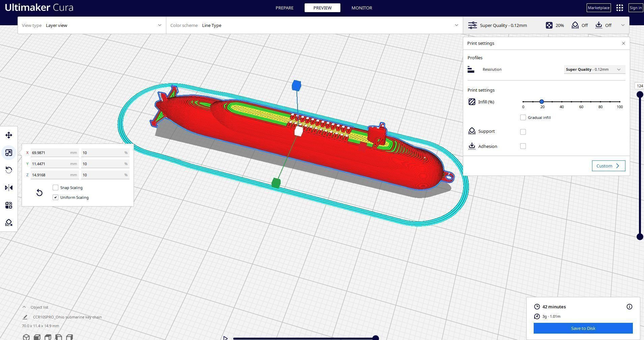Switch to front view cube icon
Viewport: 644px width, 340px height.
(37, 337)
